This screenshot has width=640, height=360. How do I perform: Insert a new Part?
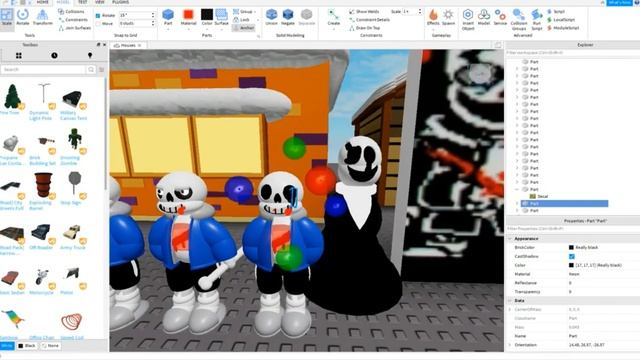(168, 17)
